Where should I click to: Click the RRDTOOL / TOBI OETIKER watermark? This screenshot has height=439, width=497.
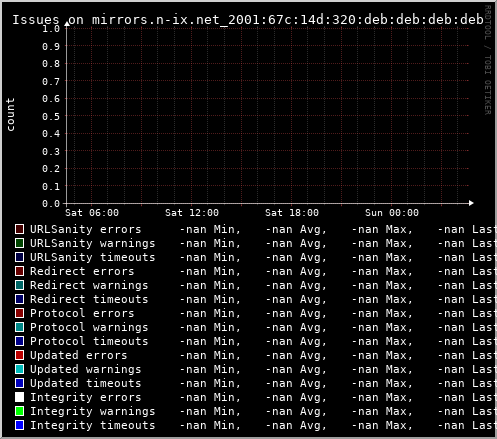pyautogui.click(x=487, y=60)
